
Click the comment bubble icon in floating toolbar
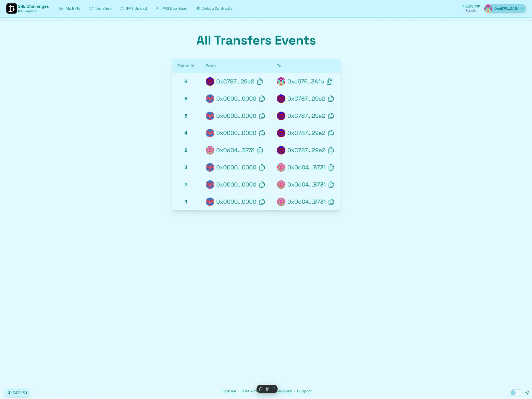tap(261, 389)
